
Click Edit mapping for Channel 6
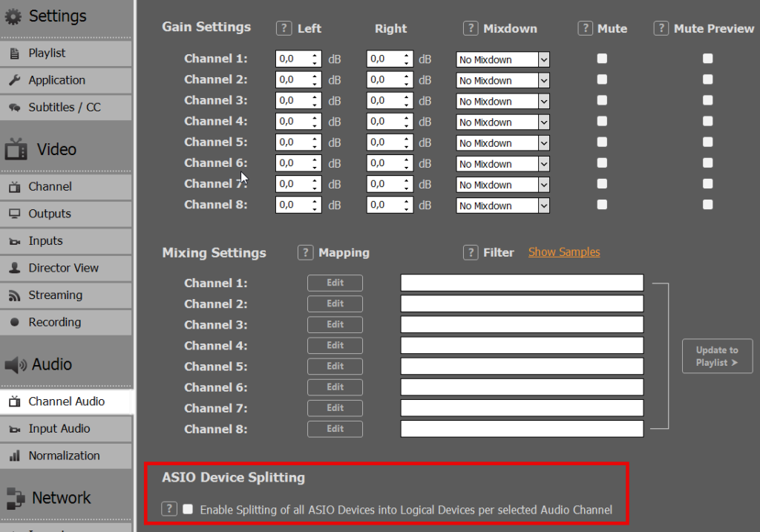click(335, 387)
